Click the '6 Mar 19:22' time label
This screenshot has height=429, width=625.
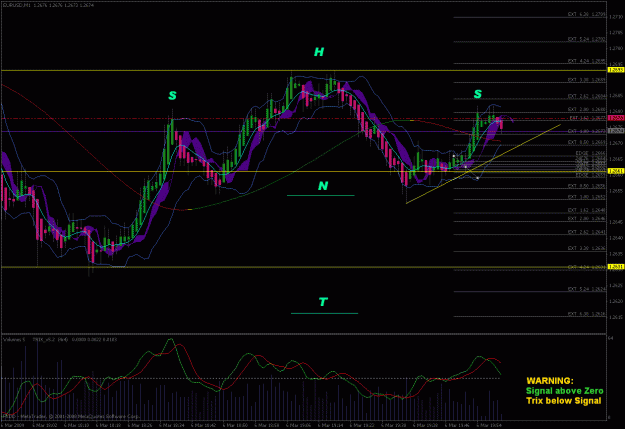(362, 425)
